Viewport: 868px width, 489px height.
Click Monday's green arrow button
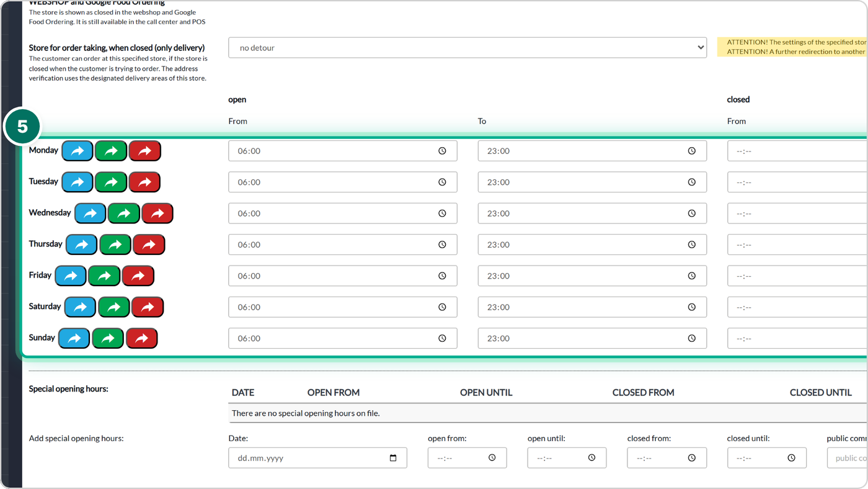(x=111, y=151)
